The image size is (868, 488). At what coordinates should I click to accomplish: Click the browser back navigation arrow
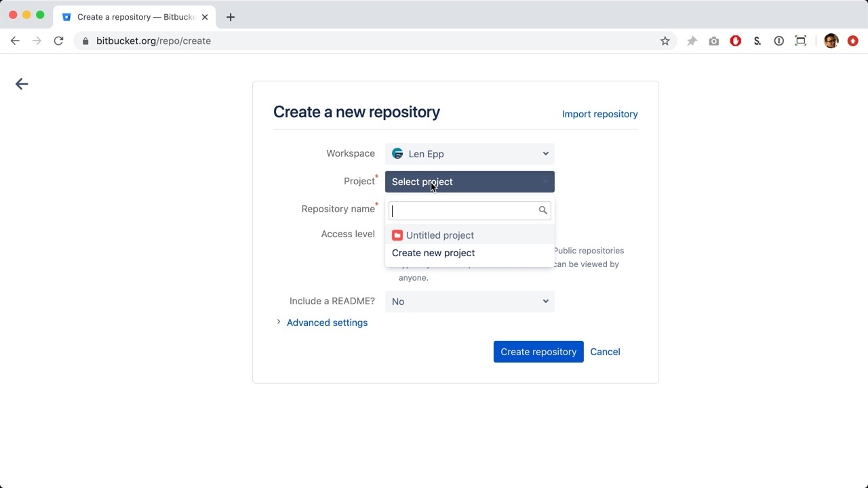coord(15,41)
